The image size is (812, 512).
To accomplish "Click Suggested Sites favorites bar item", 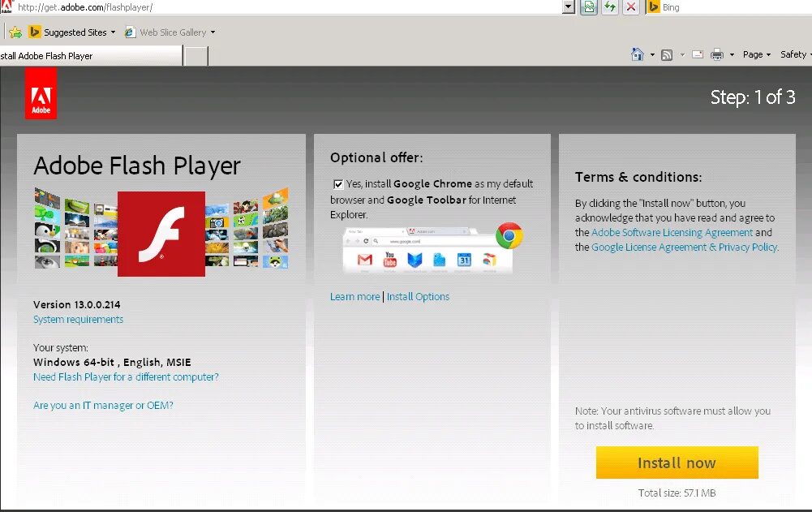I will 72,32.
